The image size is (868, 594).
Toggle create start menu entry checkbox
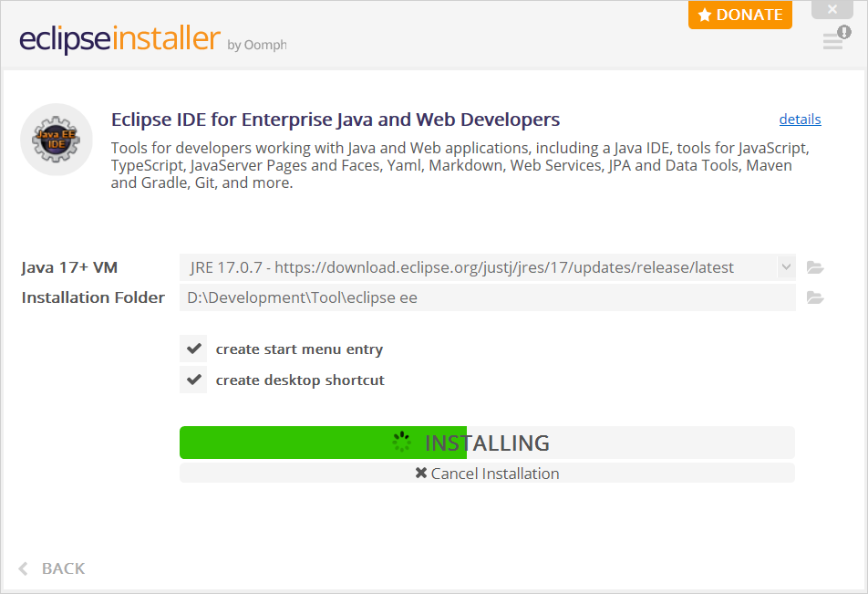pyautogui.click(x=193, y=349)
